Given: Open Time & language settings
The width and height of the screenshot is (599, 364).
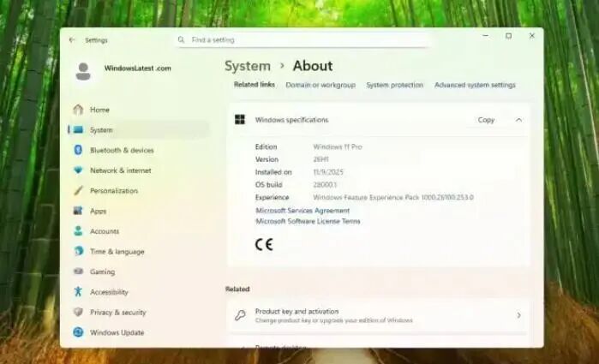Looking at the screenshot, I should pyautogui.click(x=117, y=252).
